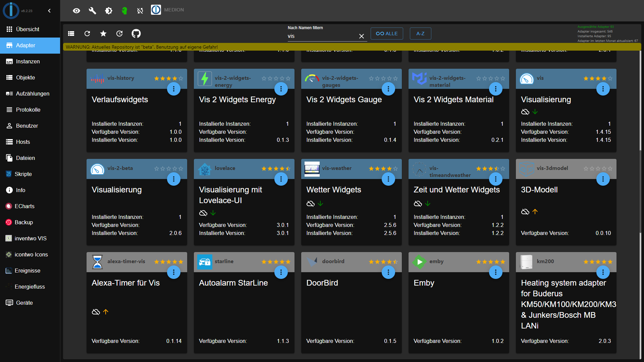Viewport: 644px width, 362px height.
Task: Open lovelace card options menu
Action: (281, 179)
